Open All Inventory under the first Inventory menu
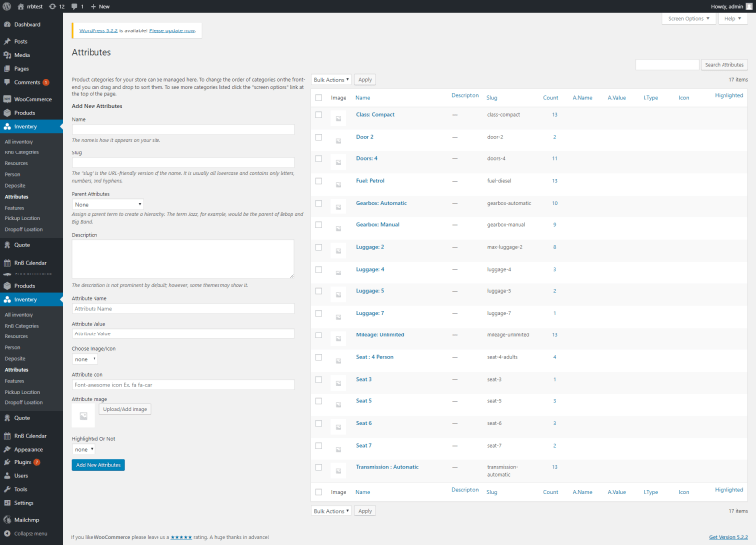This screenshot has width=756, height=545. tap(20, 142)
